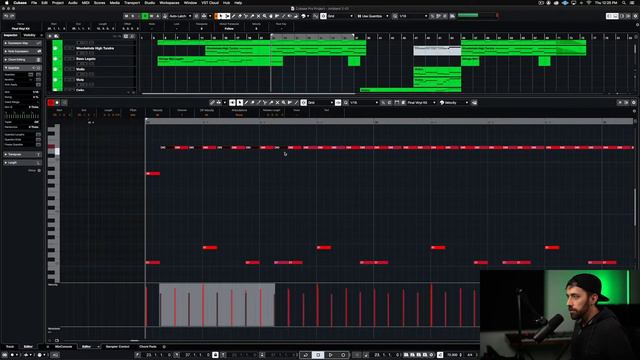Select the Range Selection tool in main toolbar
This screenshot has height=360, width=640.
click(x=227, y=16)
